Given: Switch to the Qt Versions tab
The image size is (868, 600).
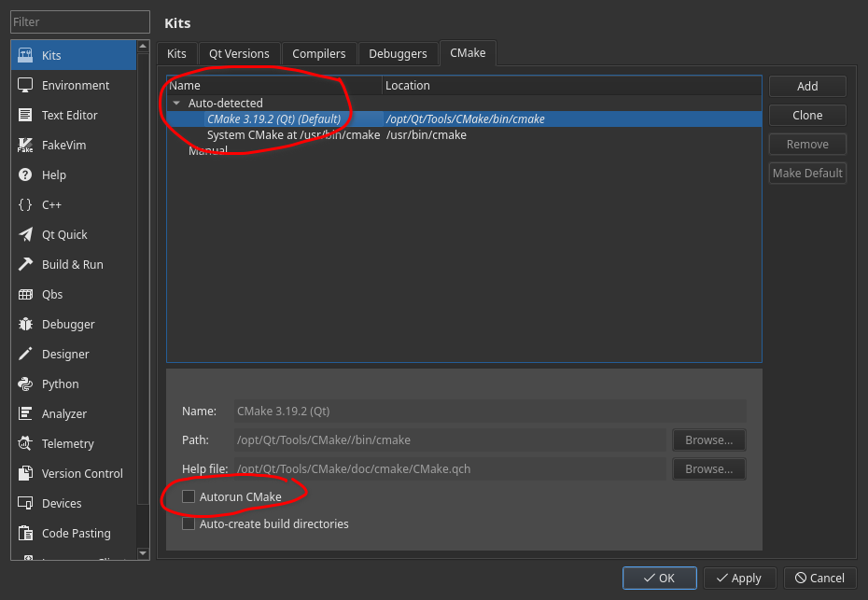Looking at the screenshot, I should click(239, 54).
